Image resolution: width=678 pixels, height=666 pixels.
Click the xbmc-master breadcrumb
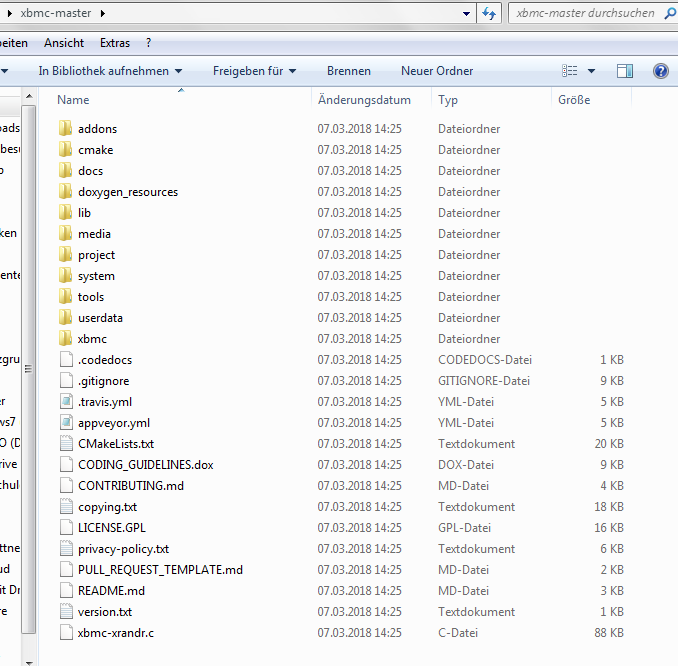[56, 13]
